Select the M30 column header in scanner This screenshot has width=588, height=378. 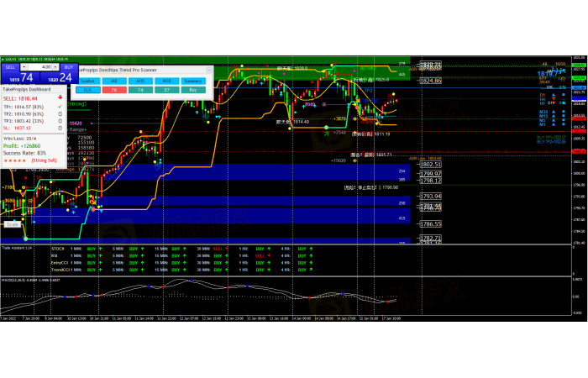(x=166, y=81)
